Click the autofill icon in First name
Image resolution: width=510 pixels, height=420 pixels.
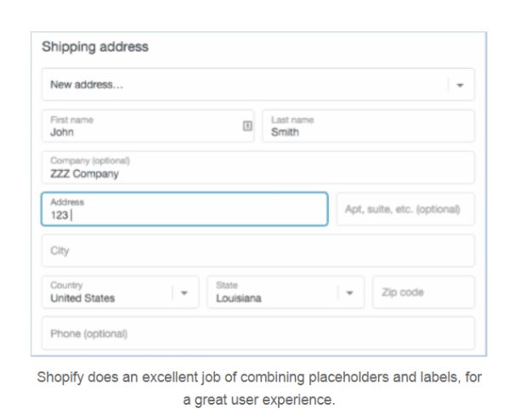pyautogui.click(x=247, y=126)
